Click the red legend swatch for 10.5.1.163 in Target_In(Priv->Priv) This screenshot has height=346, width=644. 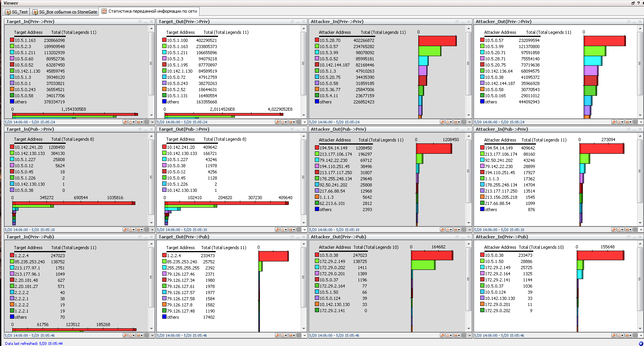[12, 40]
